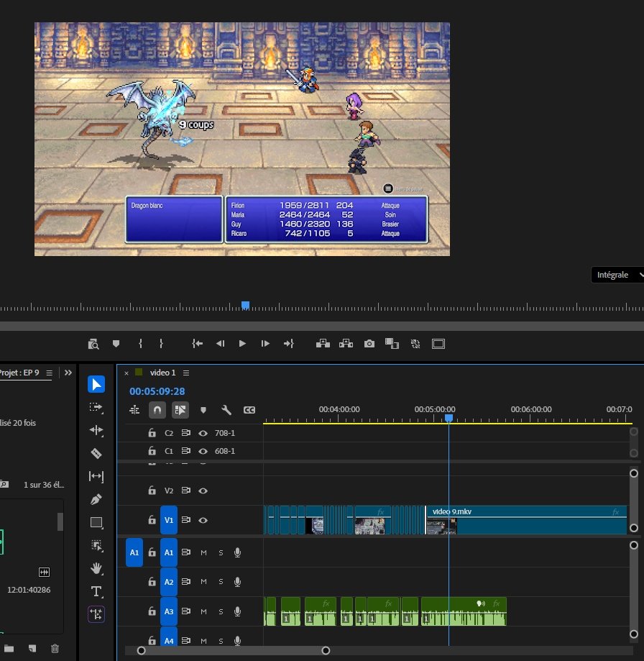Screen dimensions: 644x661
Task: Toggle Proxies button in monitor
Action: (x=415, y=344)
